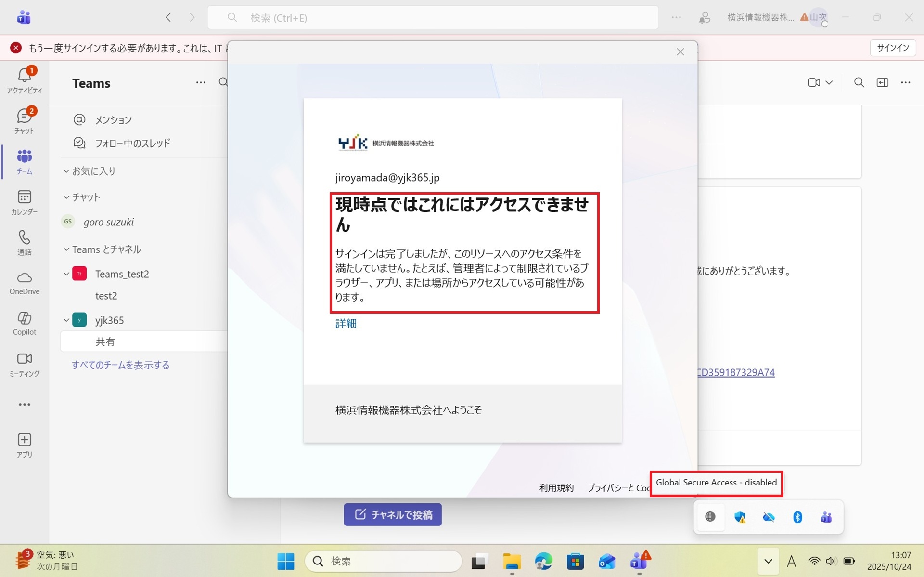The width and height of the screenshot is (924, 577).
Task: Click the 詳細 link in dialog
Action: pyautogui.click(x=346, y=323)
